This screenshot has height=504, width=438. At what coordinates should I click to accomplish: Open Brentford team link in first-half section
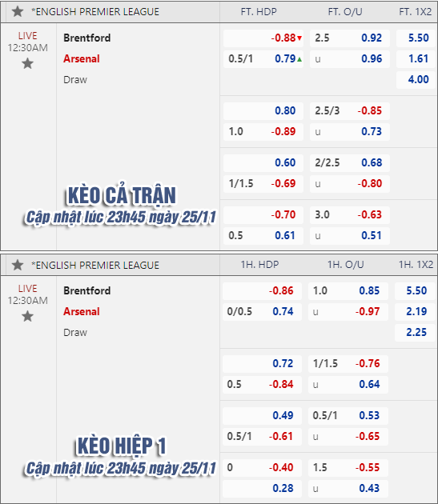(x=87, y=290)
